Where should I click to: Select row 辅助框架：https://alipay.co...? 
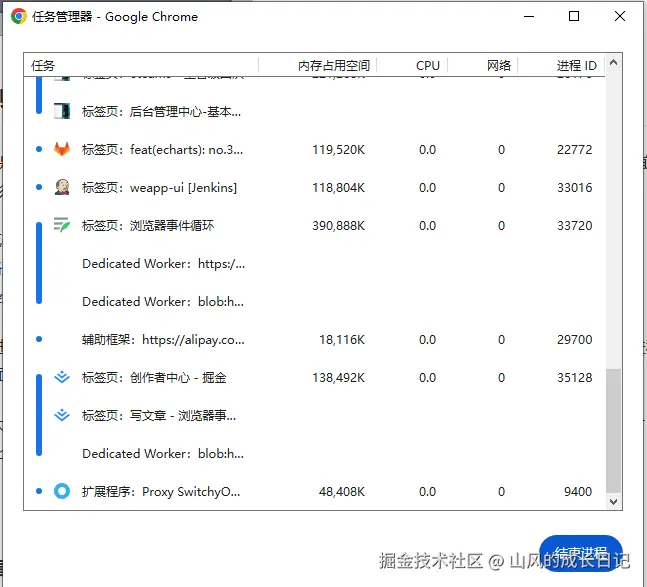(x=315, y=339)
